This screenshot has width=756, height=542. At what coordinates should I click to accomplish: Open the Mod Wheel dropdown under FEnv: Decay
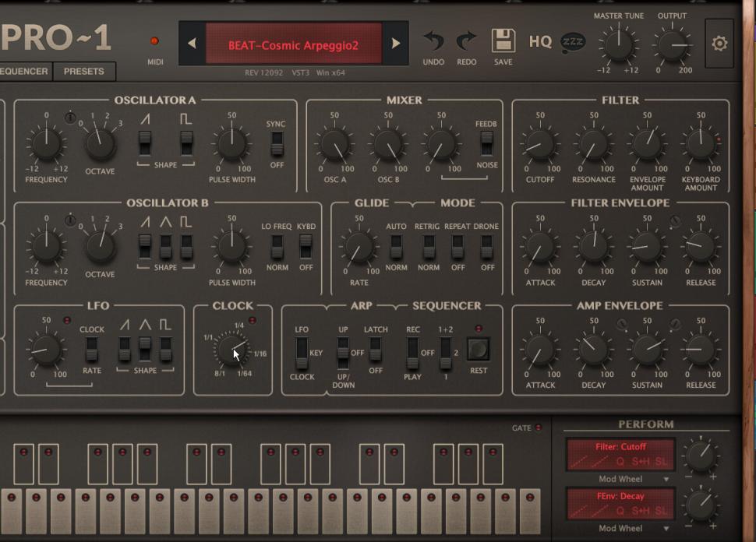(631, 528)
